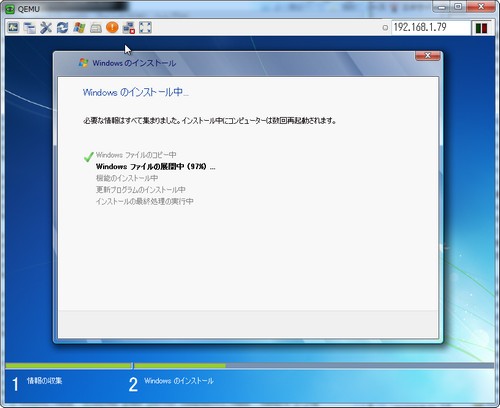The height and width of the screenshot is (408, 500).
Task: Click the 'Windows ファイルのコピー中' step text
Action: point(136,155)
